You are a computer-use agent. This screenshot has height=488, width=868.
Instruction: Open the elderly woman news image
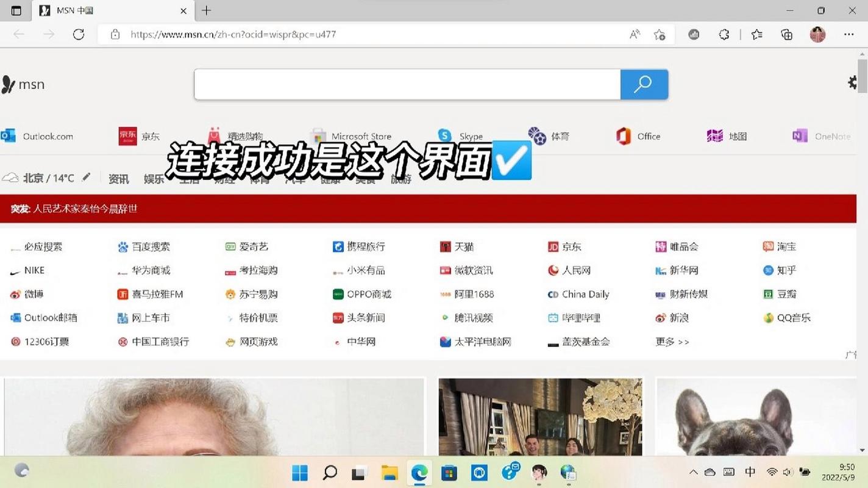coord(214,417)
